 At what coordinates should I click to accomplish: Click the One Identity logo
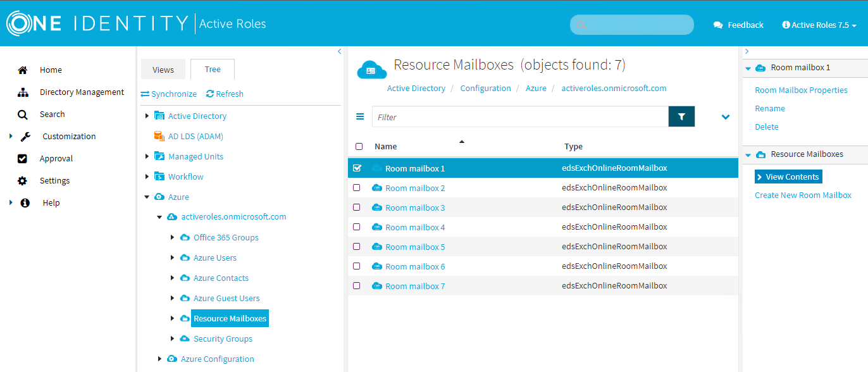[97, 24]
